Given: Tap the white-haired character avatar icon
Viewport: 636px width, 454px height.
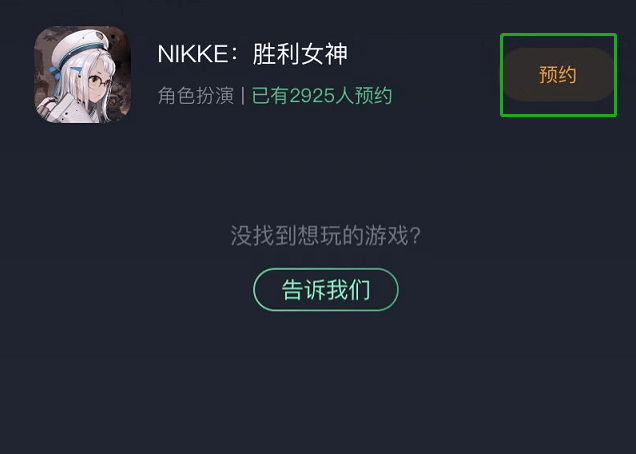Looking at the screenshot, I should 83,75.
